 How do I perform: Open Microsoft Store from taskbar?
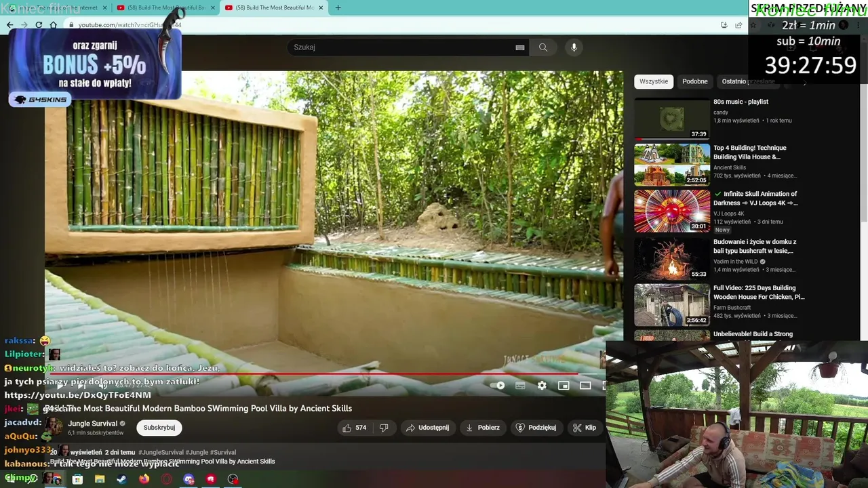point(78,479)
